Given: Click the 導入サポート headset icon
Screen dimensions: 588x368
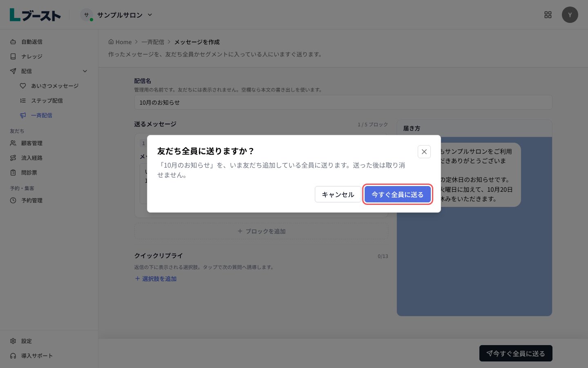Looking at the screenshot, I should coord(13,356).
